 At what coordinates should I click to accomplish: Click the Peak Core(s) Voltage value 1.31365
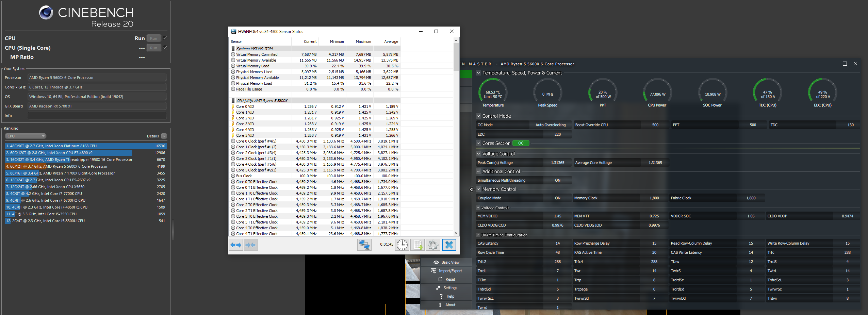(x=558, y=163)
